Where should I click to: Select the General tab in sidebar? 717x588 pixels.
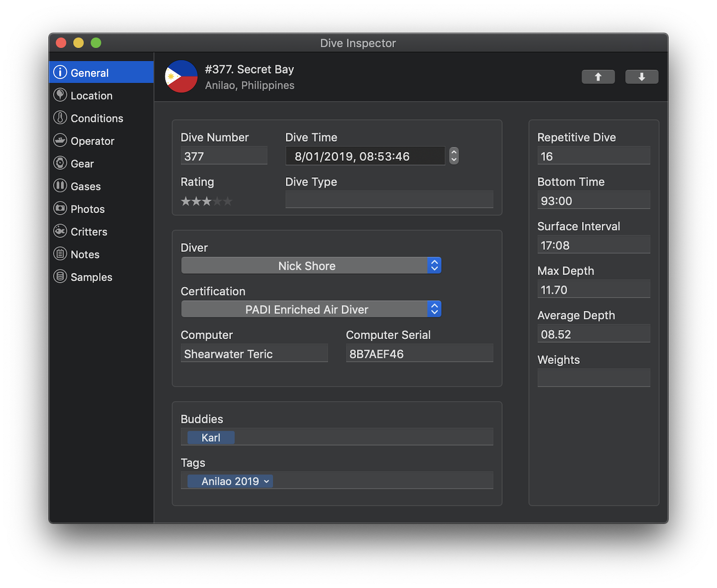(x=89, y=73)
